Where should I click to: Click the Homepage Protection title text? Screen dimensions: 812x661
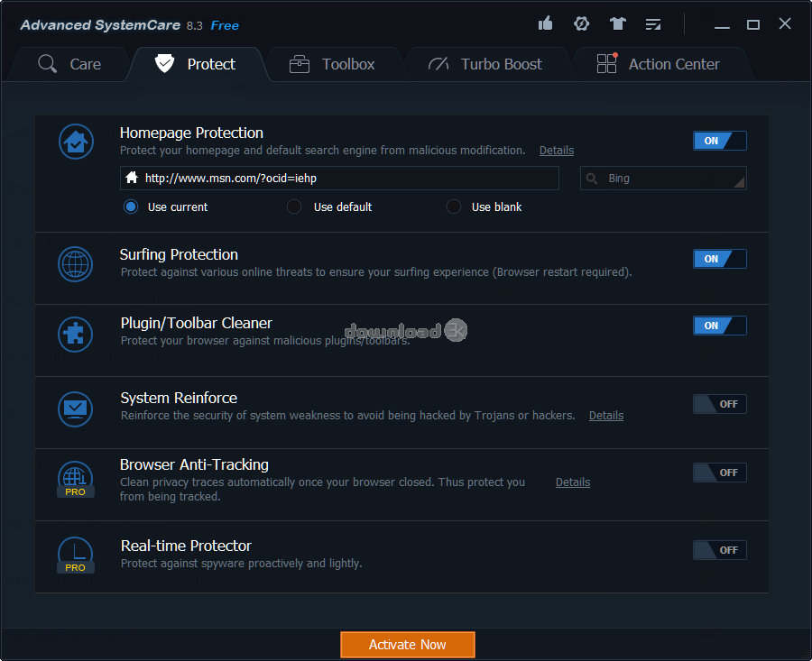coord(191,133)
